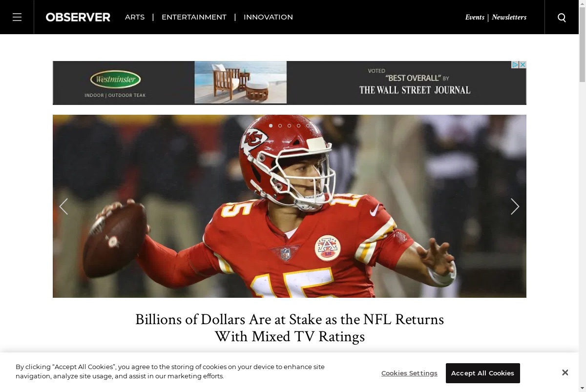The height and width of the screenshot is (392, 586).
Task: Click the search magnifier icon
Action: tap(562, 17)
